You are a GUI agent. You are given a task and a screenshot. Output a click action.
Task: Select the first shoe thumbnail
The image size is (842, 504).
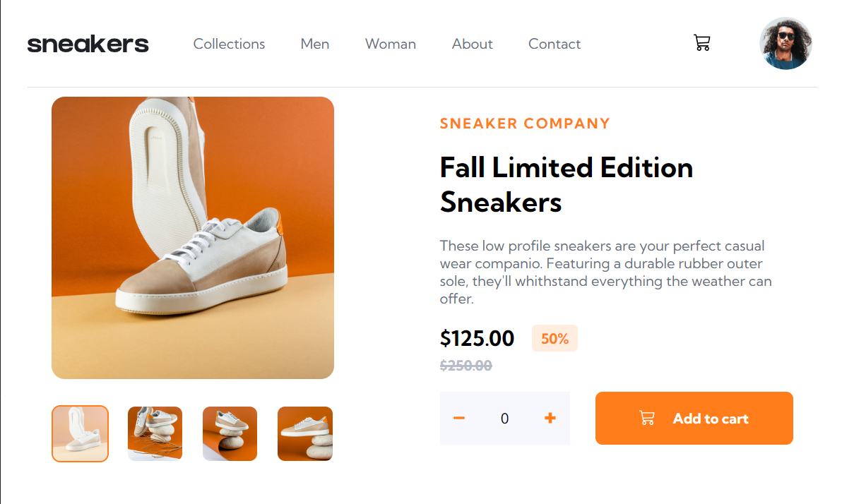80,433
